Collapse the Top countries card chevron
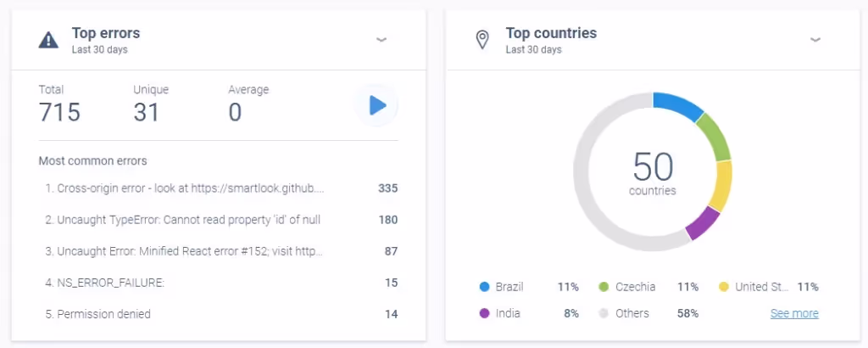The width and height of the screenshot is (868, 348). [x=815, y=40]
